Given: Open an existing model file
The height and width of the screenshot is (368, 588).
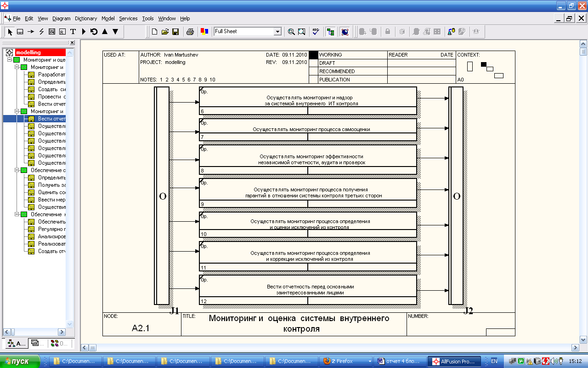Looking at the screenshot, I should (x=165, y=32).
